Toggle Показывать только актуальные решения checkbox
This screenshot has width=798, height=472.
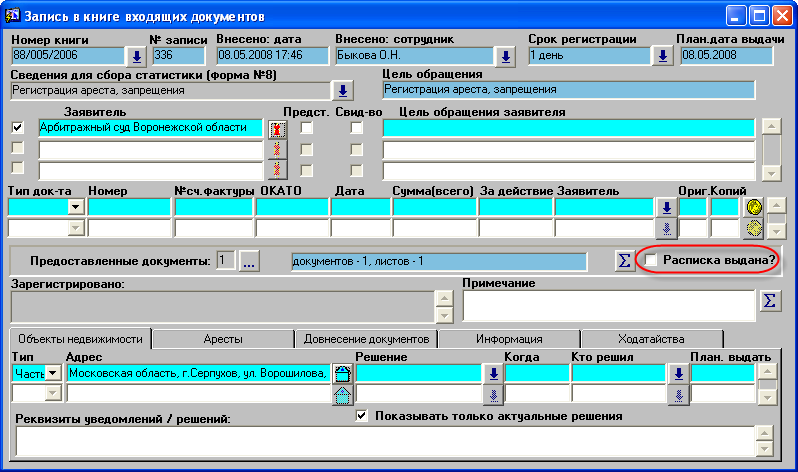coord(361,415)
